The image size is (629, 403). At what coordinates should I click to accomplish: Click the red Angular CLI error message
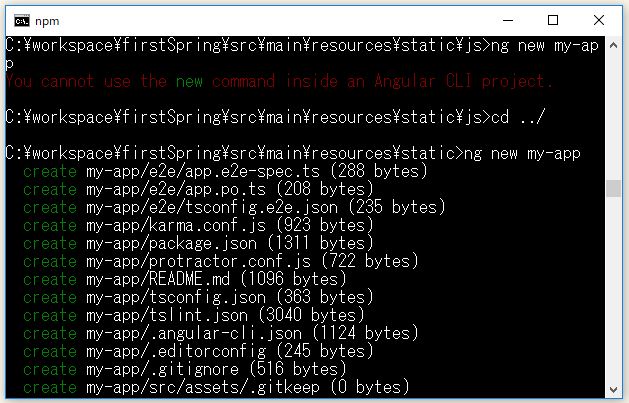279,81
